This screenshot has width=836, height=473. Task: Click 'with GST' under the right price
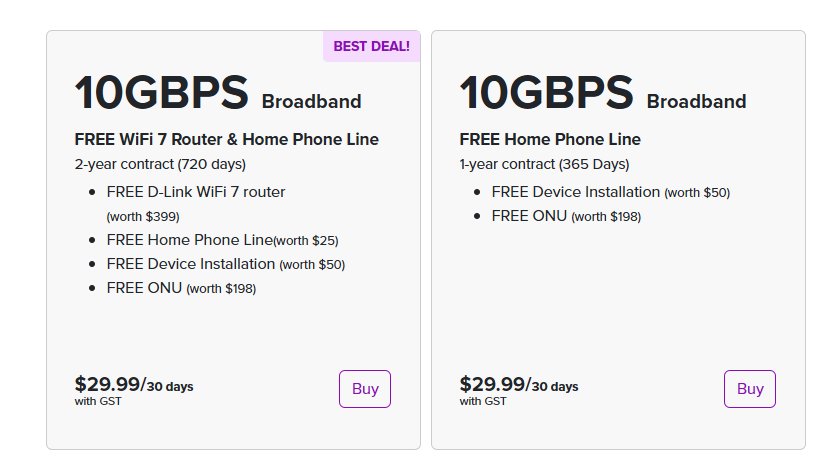[x=483, y=401]
